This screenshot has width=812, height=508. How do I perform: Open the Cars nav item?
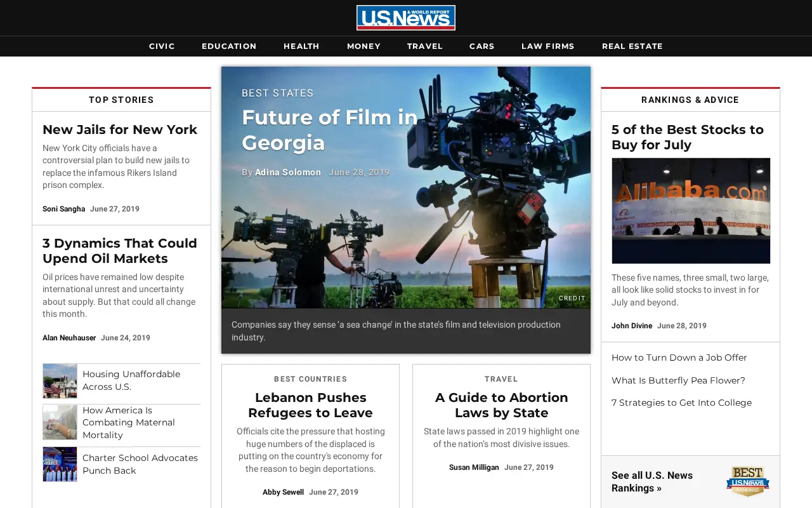[482, 46]
